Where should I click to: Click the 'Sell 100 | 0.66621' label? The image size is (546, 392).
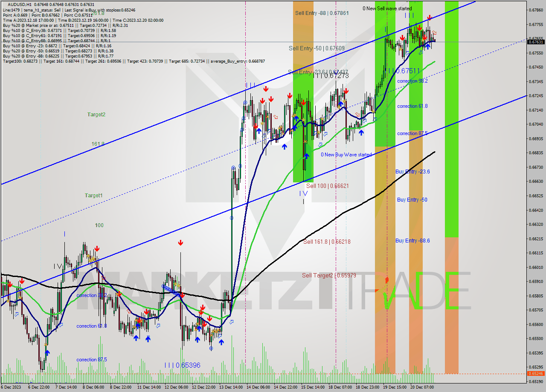pos(328,186)
